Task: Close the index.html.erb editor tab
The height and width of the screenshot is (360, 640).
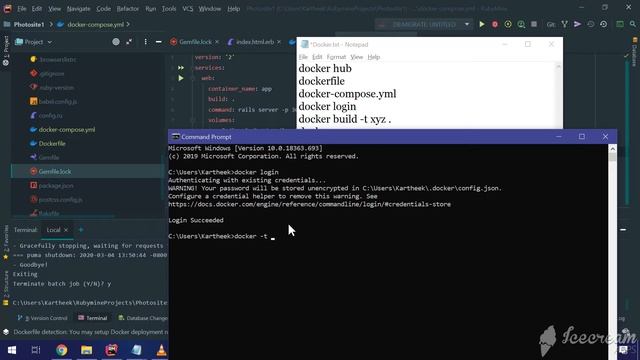Action: (279, 42)
